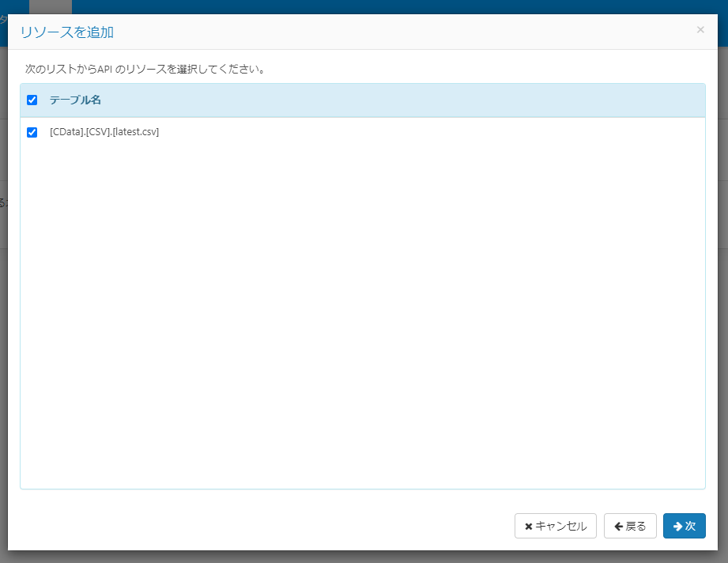
Task: Click the × icon inside the キャンセル button
Action: [528, 526]
